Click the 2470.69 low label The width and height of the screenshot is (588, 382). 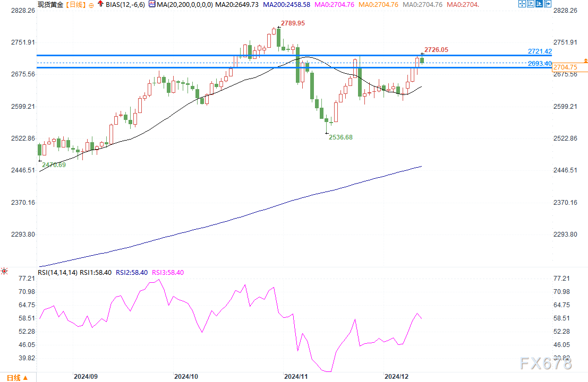click(54, 165)
